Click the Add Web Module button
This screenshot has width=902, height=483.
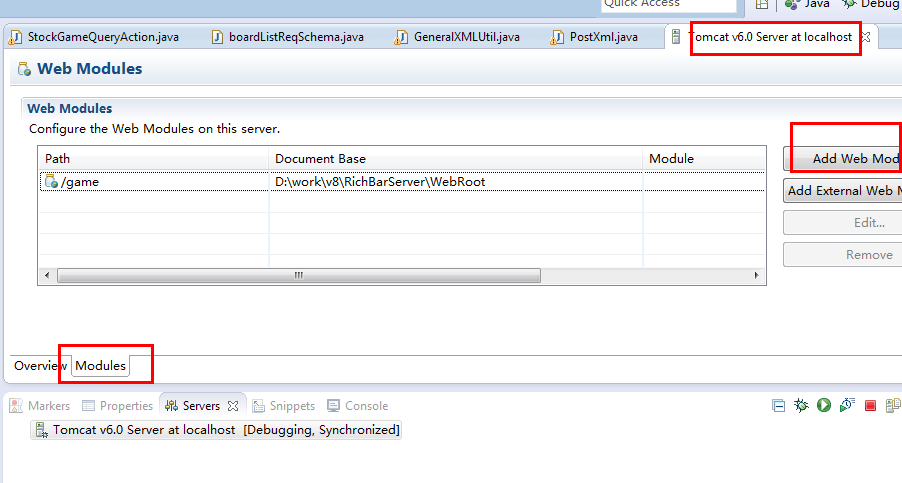pyautogui.click(x=843, y=159)
